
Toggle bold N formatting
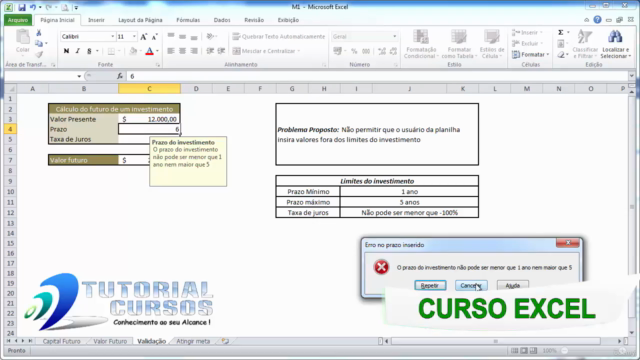66,51
